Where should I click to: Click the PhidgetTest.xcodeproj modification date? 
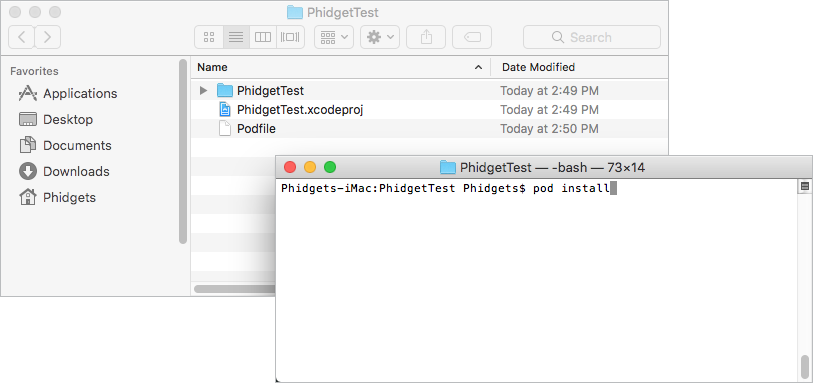coord(550,110)
